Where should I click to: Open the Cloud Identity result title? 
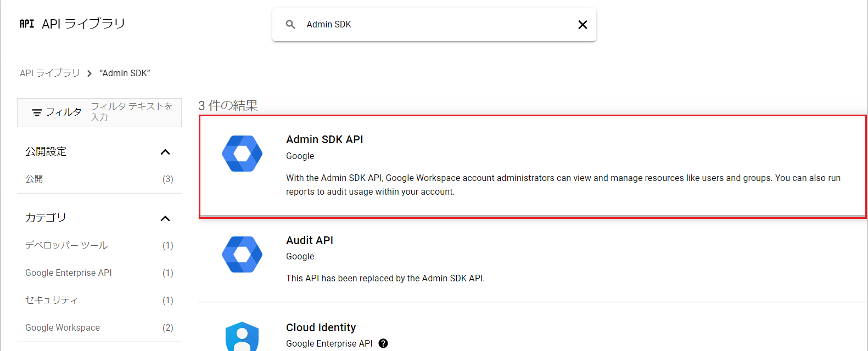pyautogui.click(x=321, y=327)
